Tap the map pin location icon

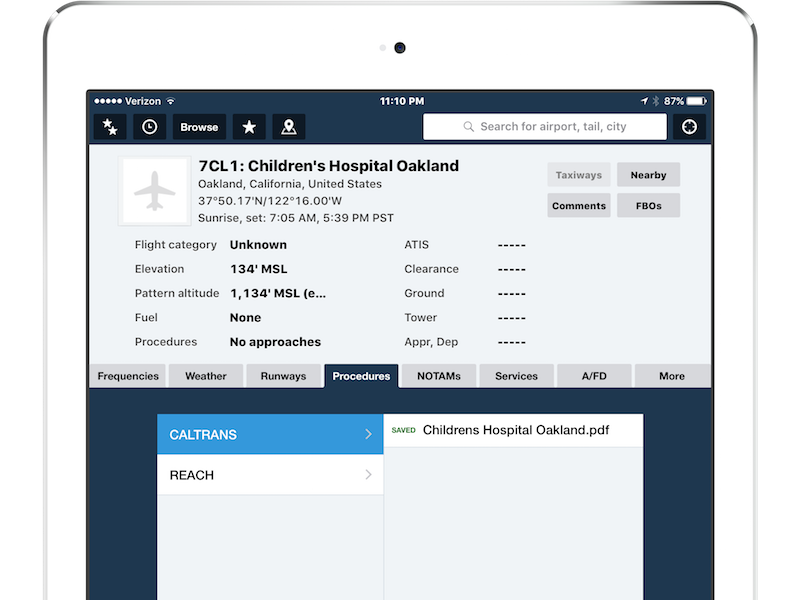(289, 127)
